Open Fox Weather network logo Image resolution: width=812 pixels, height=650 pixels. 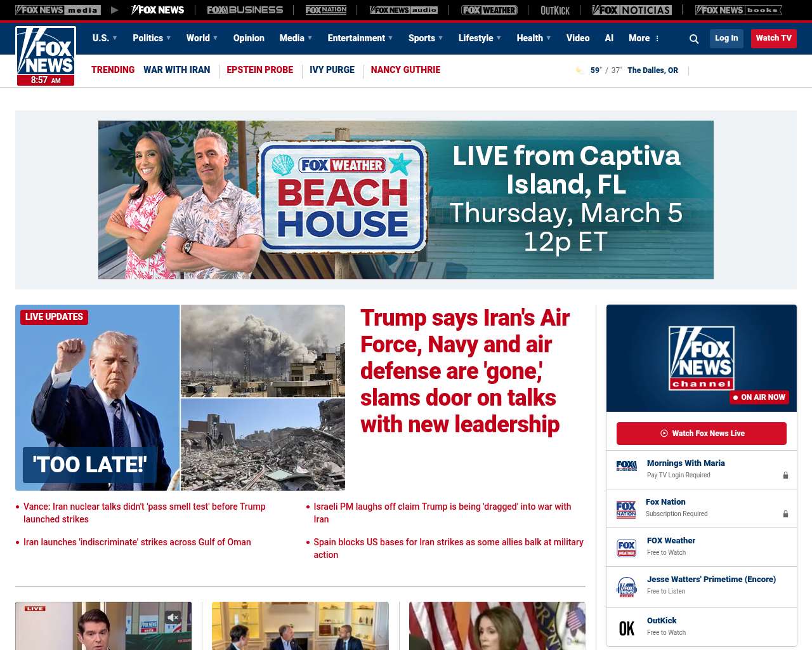489,10
